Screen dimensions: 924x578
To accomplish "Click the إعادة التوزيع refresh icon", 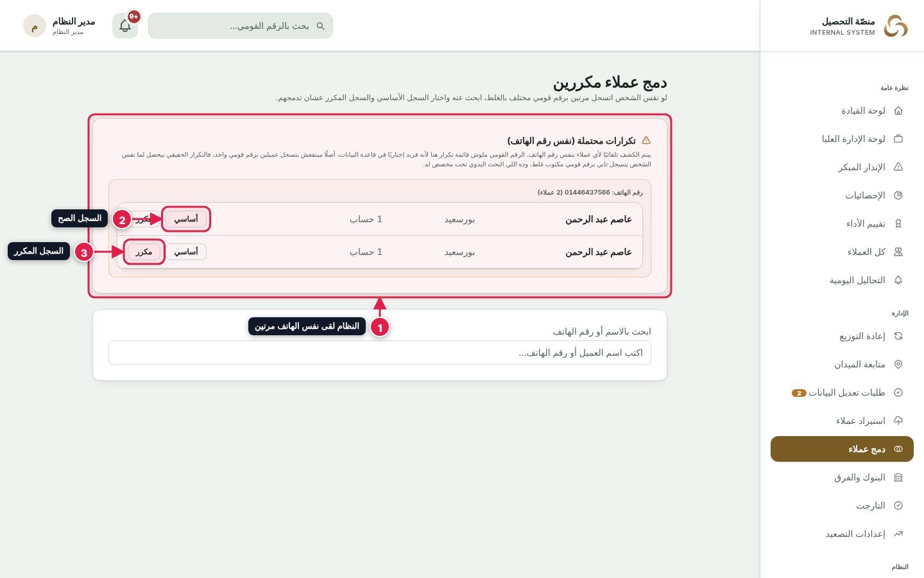I will [x=898, y=336].
